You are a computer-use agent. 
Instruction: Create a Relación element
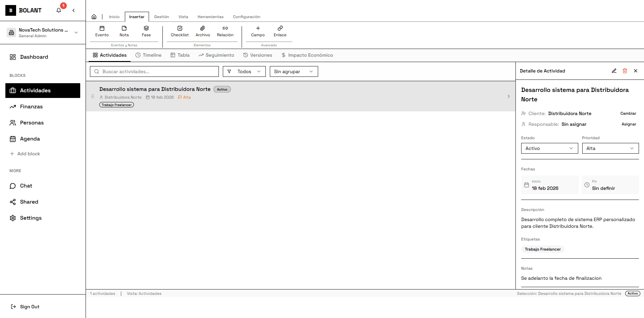click(x=225, y=31)
